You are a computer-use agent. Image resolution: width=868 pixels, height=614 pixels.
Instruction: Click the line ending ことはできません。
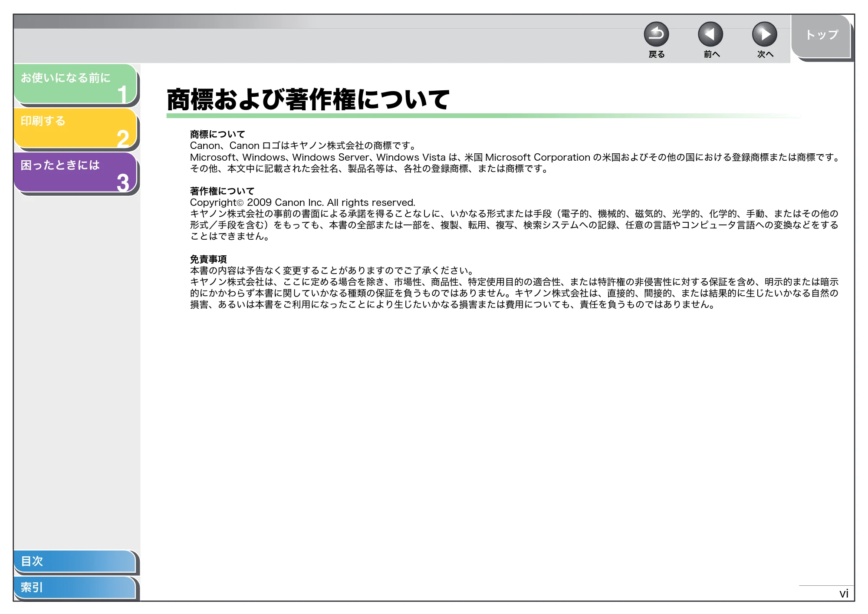230,236
